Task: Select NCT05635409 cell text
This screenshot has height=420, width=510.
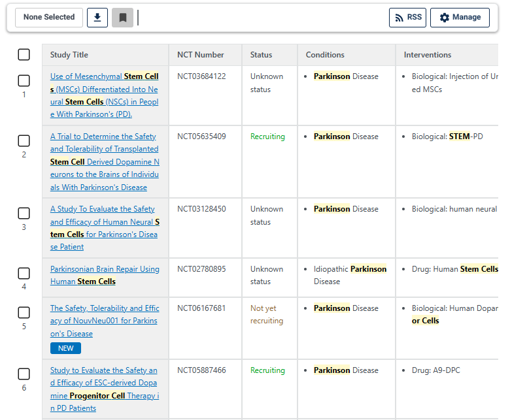Action: click(x=201, y=137)
